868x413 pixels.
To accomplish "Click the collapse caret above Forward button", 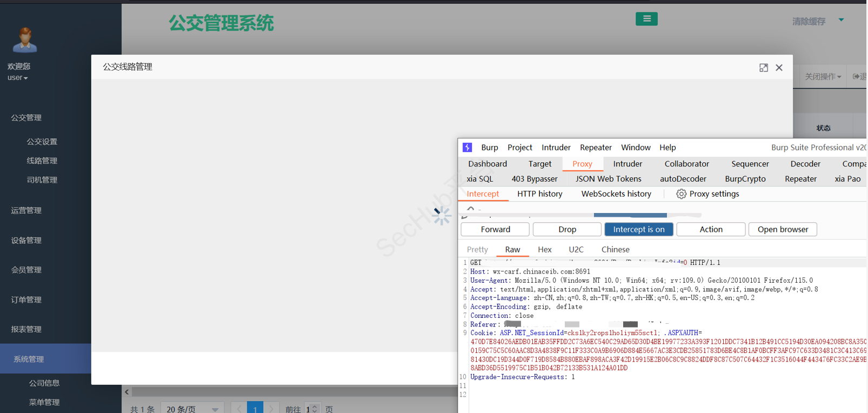I will click(471, 209).
